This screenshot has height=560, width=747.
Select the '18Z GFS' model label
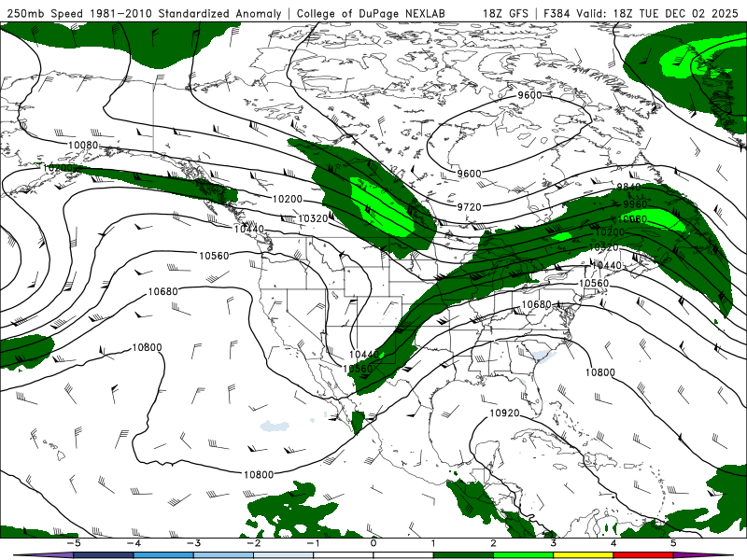(x=505, y=13)
